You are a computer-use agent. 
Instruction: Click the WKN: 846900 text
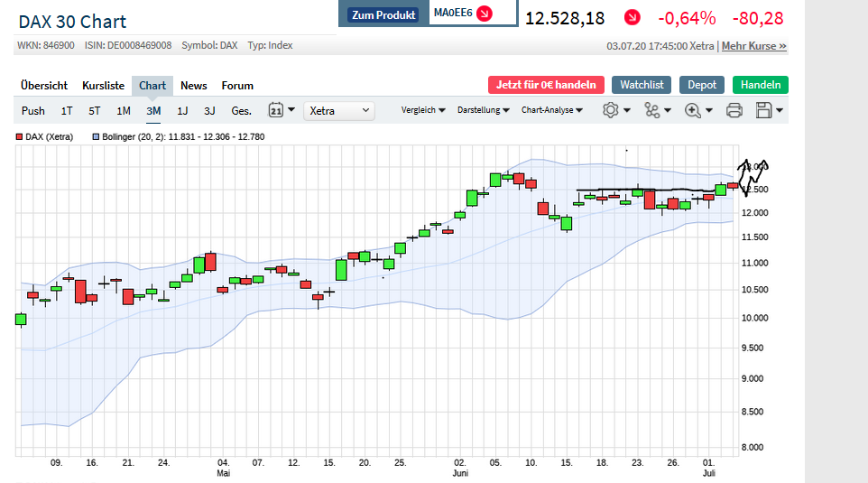tap(46, 45)
